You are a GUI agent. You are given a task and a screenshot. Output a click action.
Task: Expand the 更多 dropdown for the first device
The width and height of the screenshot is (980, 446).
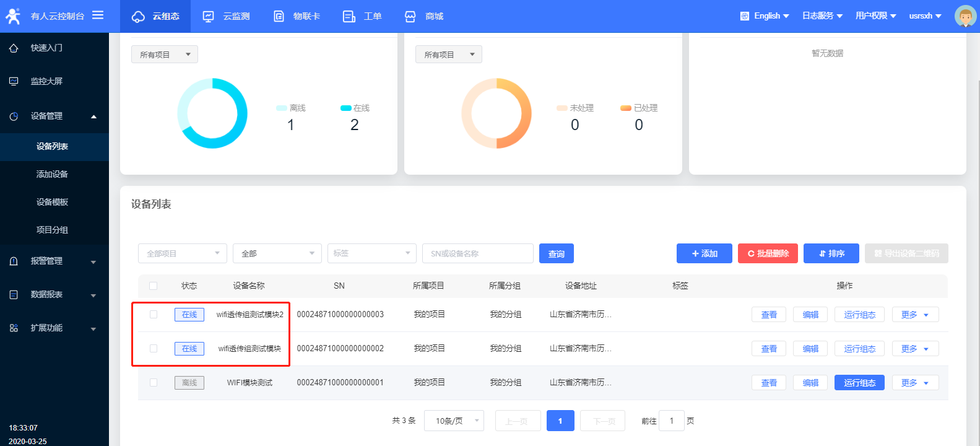pyautogui.click(x=915, y=315)
